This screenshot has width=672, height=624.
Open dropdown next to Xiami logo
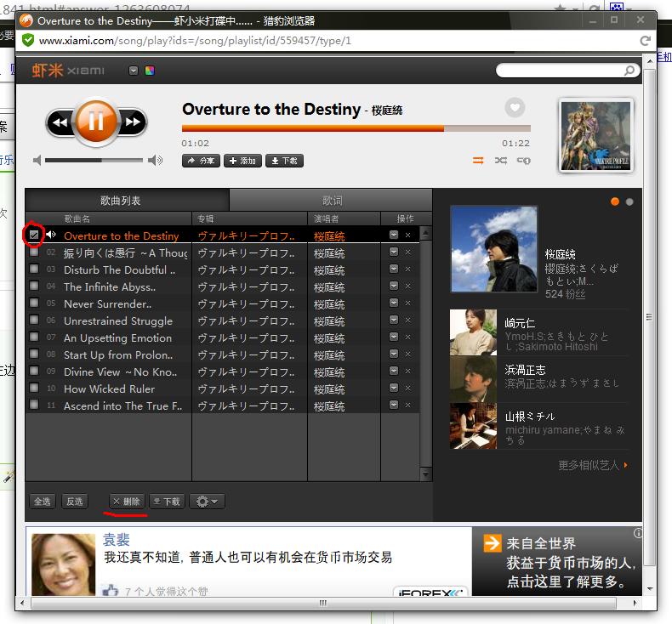(x=134, y=71)
